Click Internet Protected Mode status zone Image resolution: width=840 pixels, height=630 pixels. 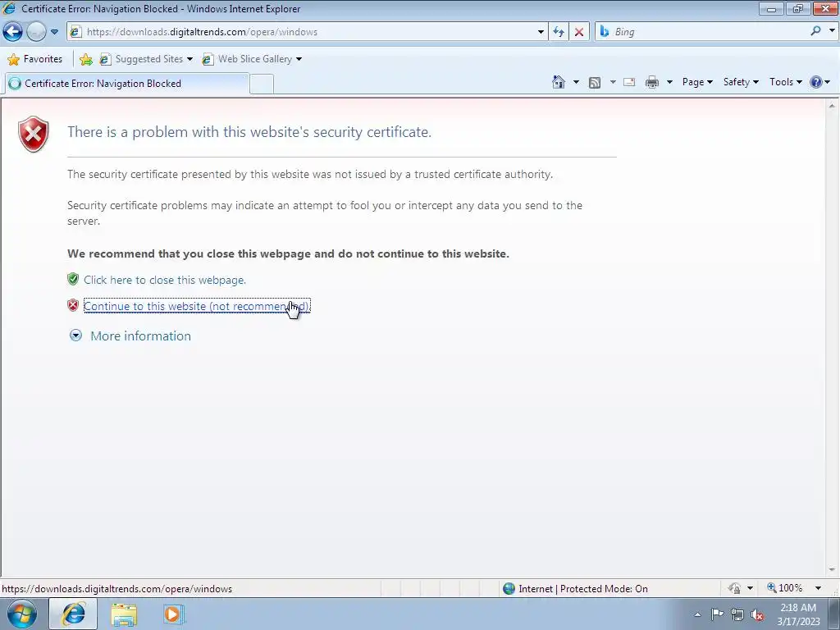575,589
